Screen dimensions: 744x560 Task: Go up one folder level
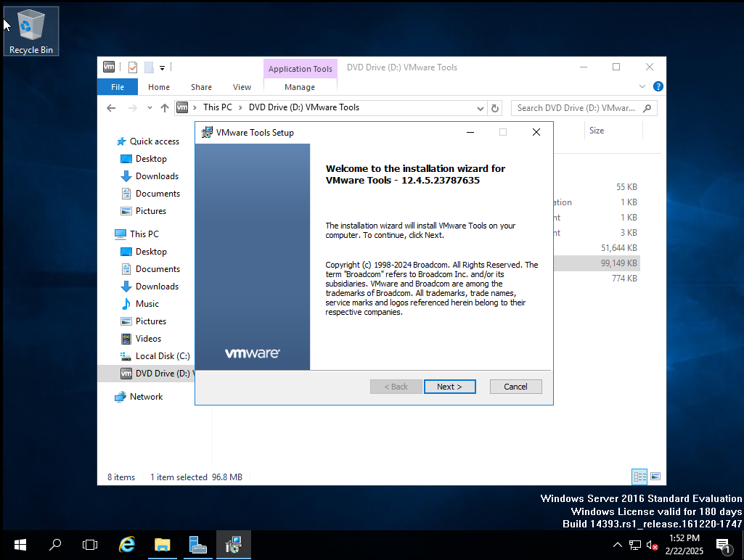[x=165, y=108]
